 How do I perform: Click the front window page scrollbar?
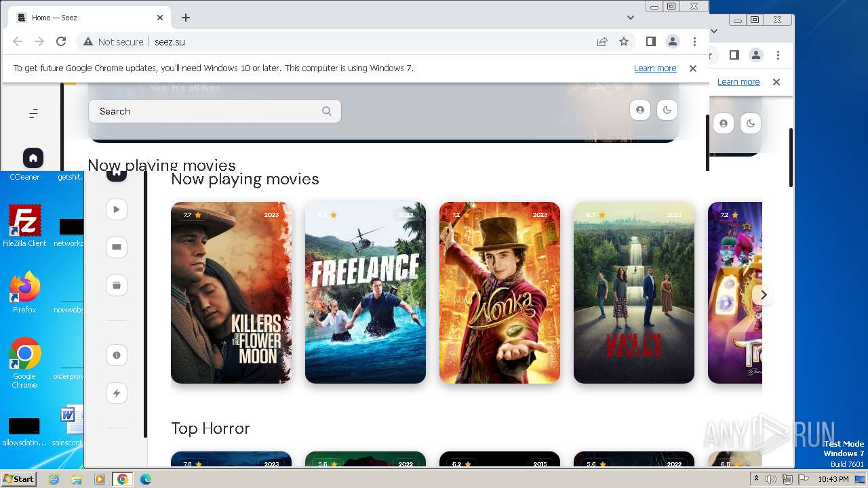(x=708, y=142)
